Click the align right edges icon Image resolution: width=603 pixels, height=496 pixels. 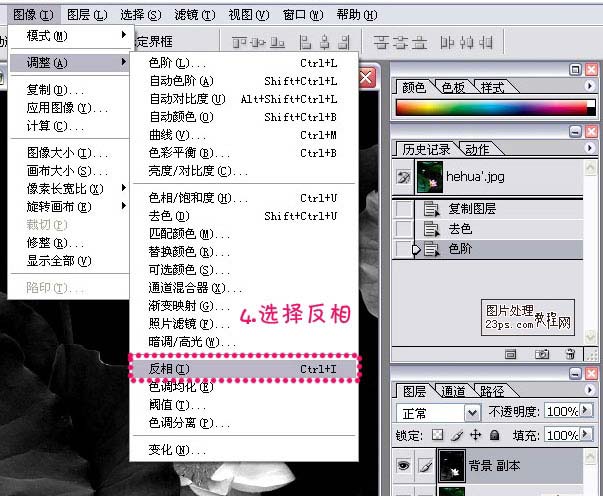[x=344, y=42]
